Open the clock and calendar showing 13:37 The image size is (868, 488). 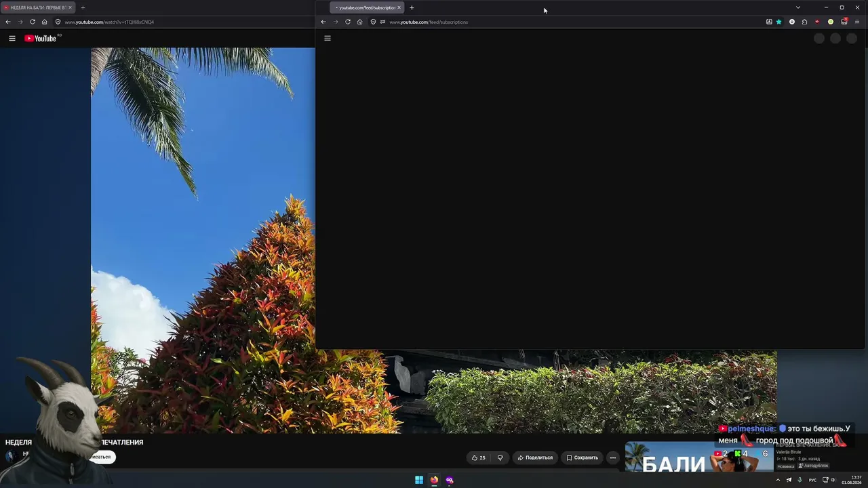[852, 480]
